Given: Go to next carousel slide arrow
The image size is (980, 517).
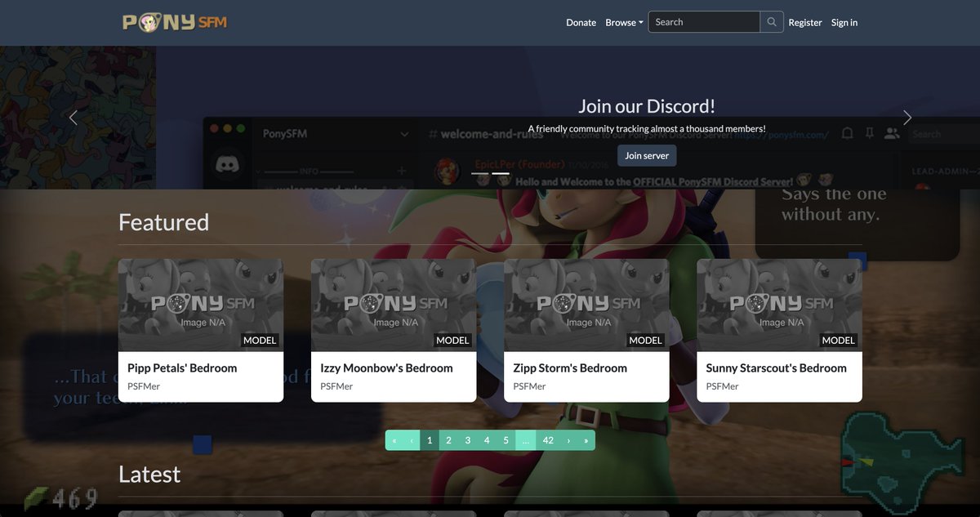Looking at the screenshot, I should (906, 118).
